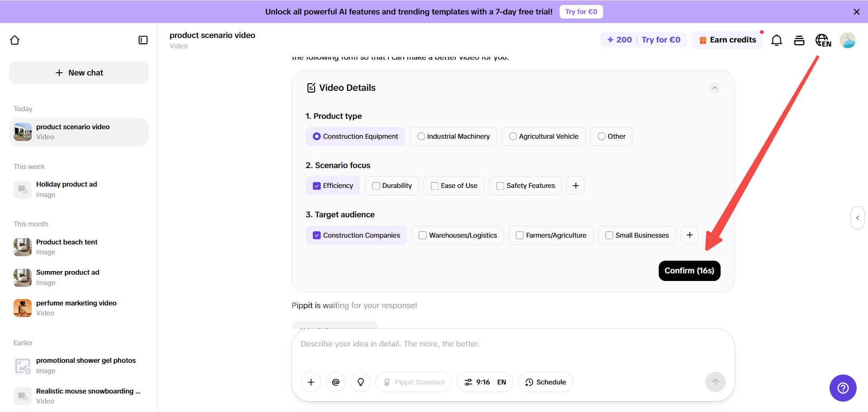This screenshot has width=868, height=412.
Task: Expand the right side panel arrow
Action: coord(857,218)
